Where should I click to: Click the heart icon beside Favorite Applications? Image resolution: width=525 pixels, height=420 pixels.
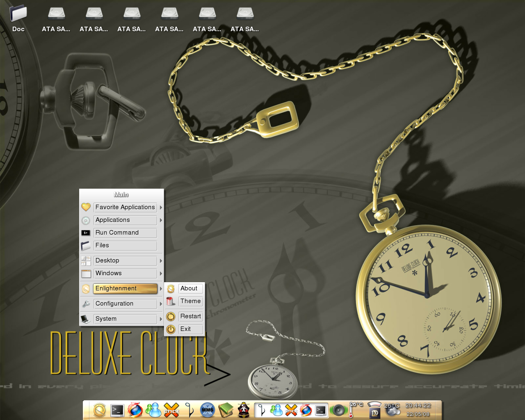(x=86, y=207)
